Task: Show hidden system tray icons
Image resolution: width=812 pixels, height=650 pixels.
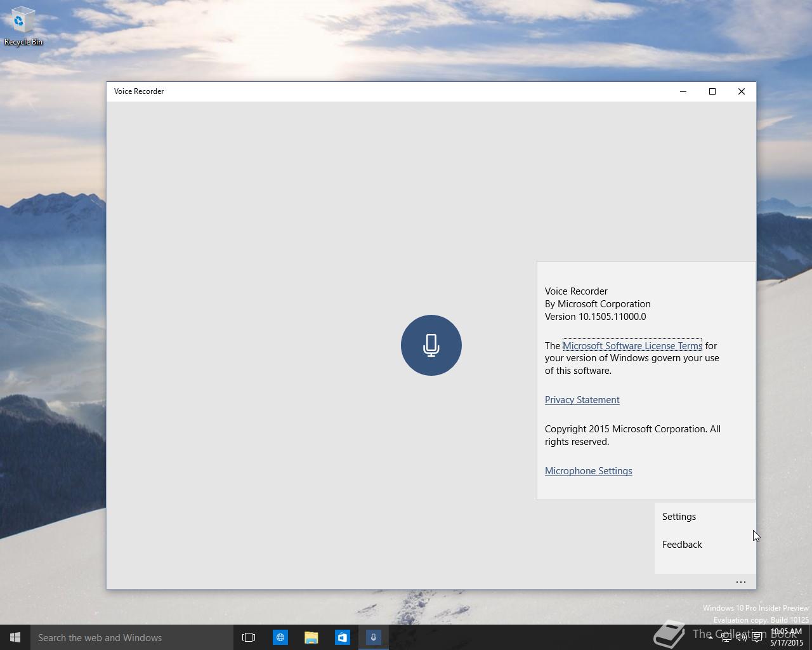Action: (x=710, y=637)
